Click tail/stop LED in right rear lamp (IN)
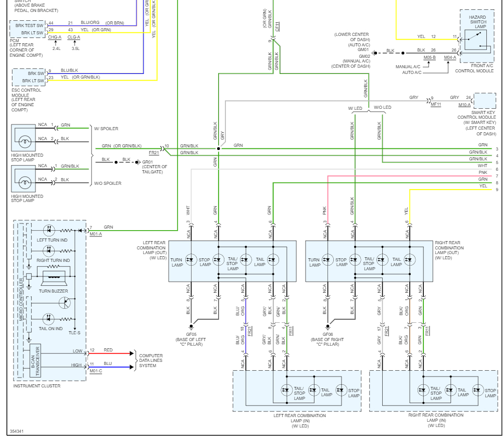Screen dimensions: 504x440 click(423, 390)
